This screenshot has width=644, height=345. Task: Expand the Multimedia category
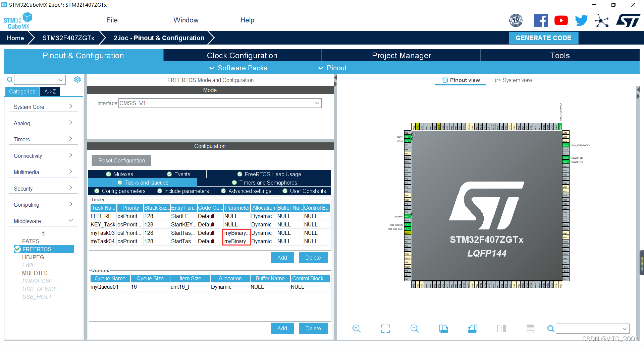click(44, 172)
